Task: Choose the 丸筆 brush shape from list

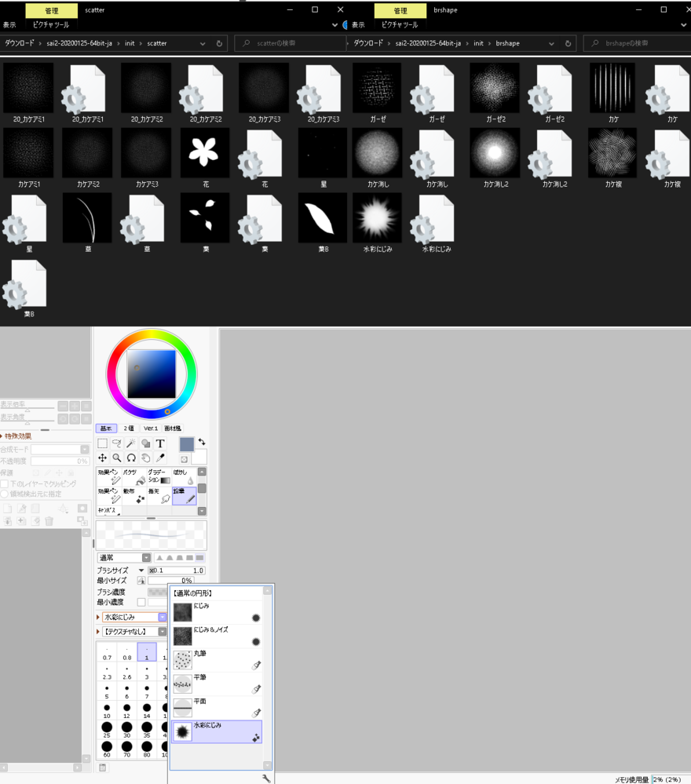Action: point(217,660)
